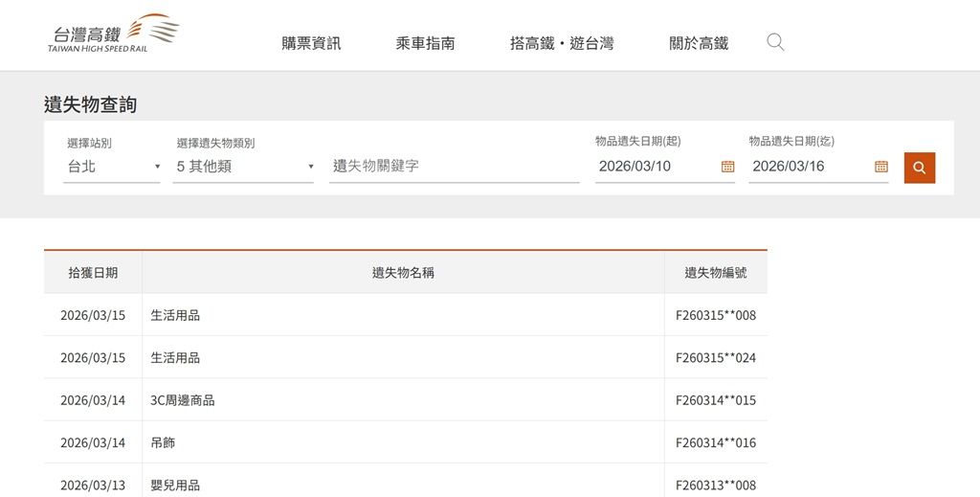Open the 乘車指南 menu

(x=425, y=43)
